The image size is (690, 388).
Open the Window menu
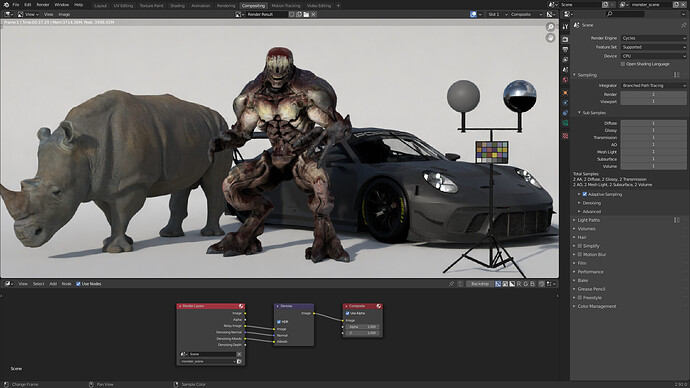(62, 5)
